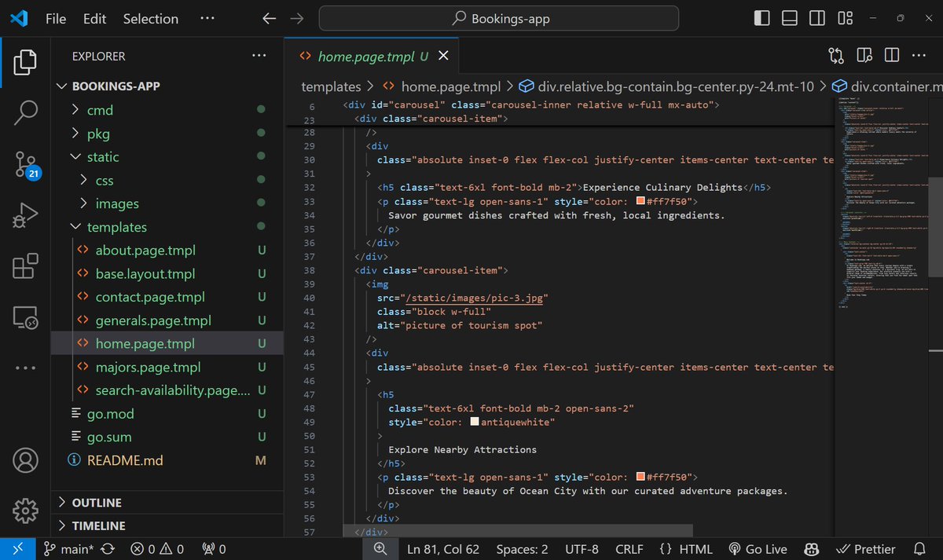Open preview to the side icon
The height and width of the screenshot is (560, 943).
point(864,56)
